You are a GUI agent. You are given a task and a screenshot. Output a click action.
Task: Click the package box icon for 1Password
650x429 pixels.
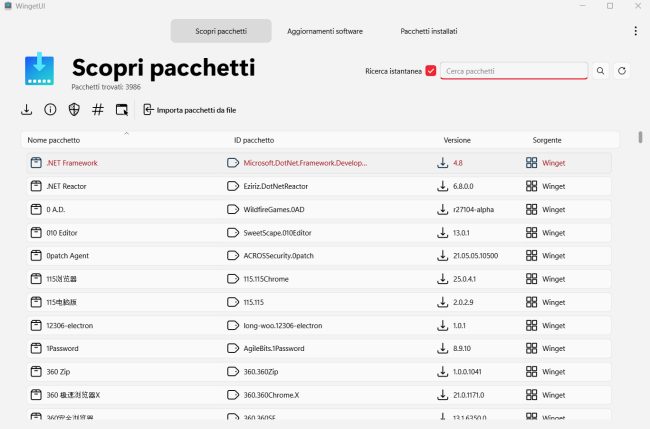tap(36, 348)
